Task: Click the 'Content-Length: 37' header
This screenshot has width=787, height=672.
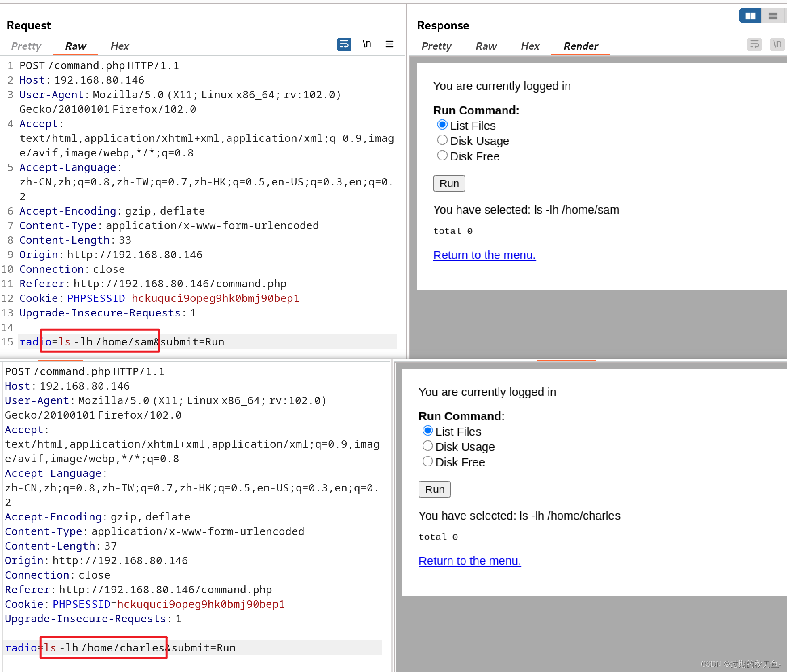Action: [61, 546]
